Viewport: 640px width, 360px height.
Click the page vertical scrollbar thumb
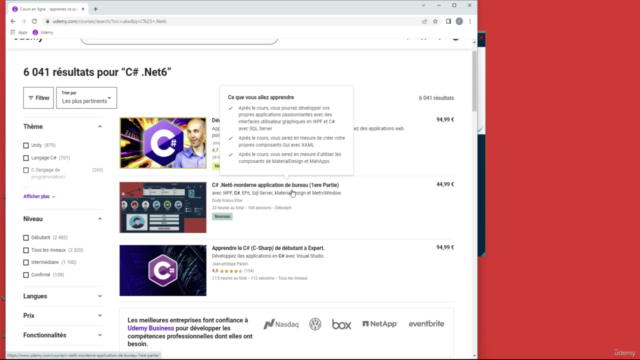(474, 81)
